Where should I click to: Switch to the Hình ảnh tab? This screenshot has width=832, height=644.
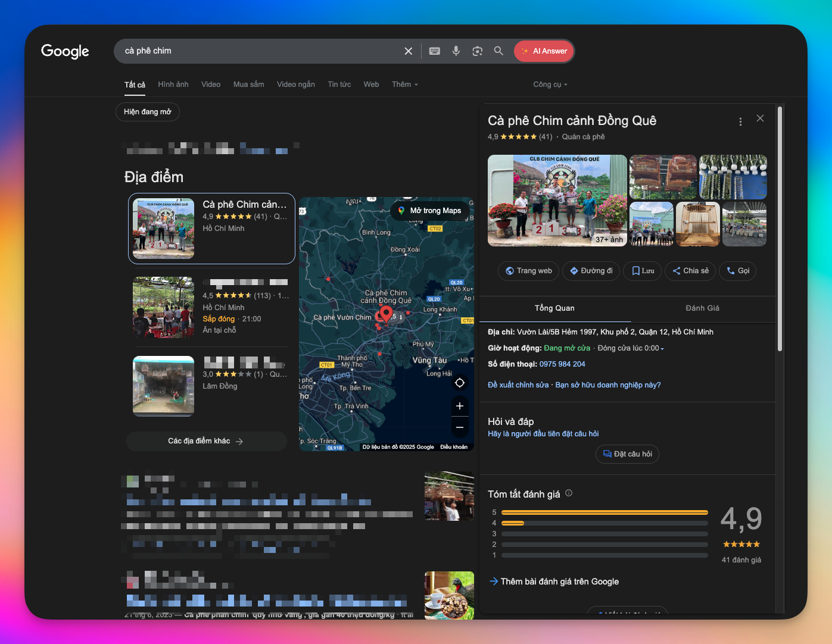point(173,85)
